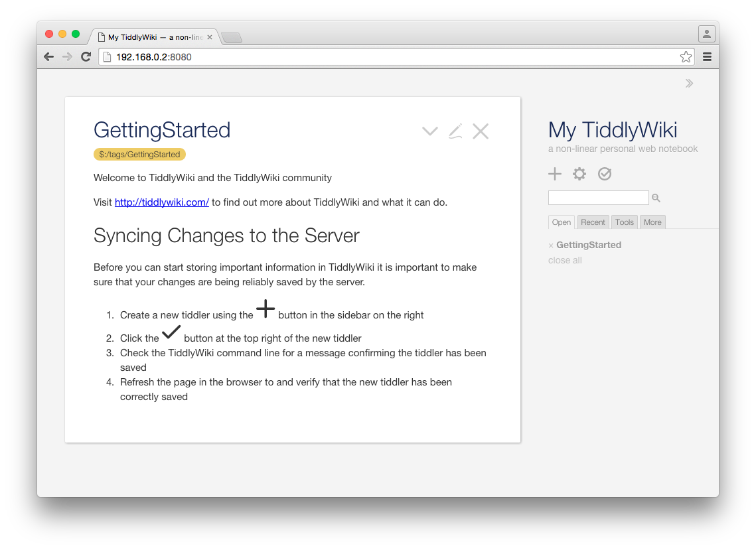Open the browser hamburger menu
The width and height of the screenshot is (756, 550).
[x=707, y=57]
